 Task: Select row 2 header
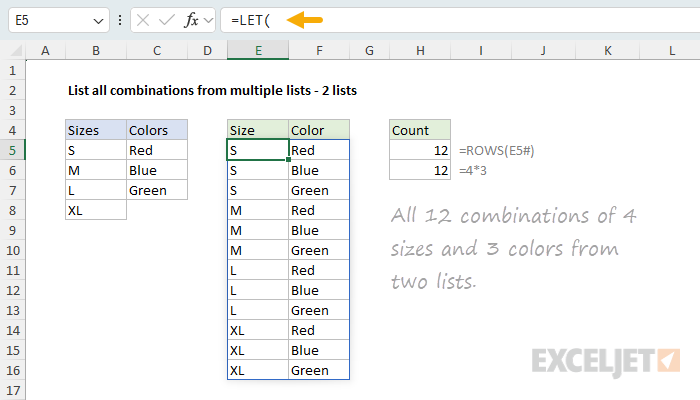click(x=12, y=91)
